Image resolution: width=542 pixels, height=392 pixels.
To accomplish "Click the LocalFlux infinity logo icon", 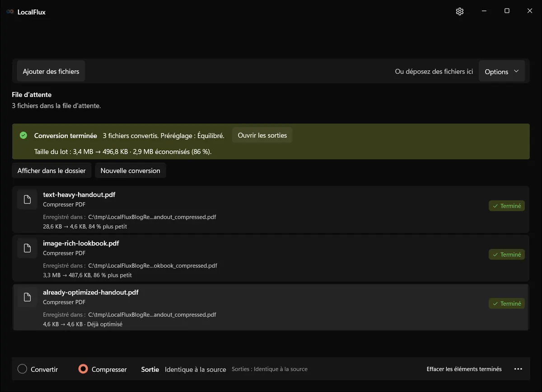I will click(10, 12).
